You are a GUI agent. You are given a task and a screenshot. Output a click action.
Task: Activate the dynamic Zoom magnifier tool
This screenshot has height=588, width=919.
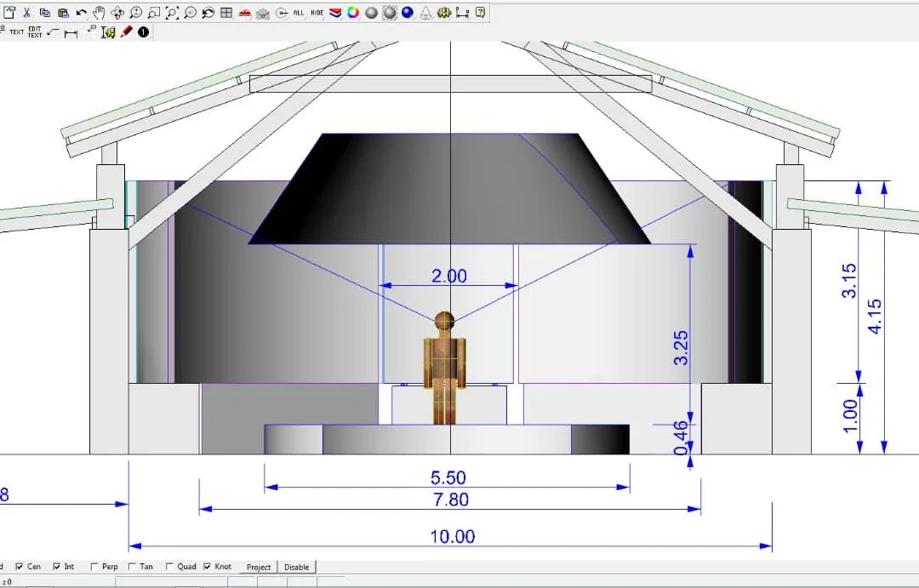(135, 12)
